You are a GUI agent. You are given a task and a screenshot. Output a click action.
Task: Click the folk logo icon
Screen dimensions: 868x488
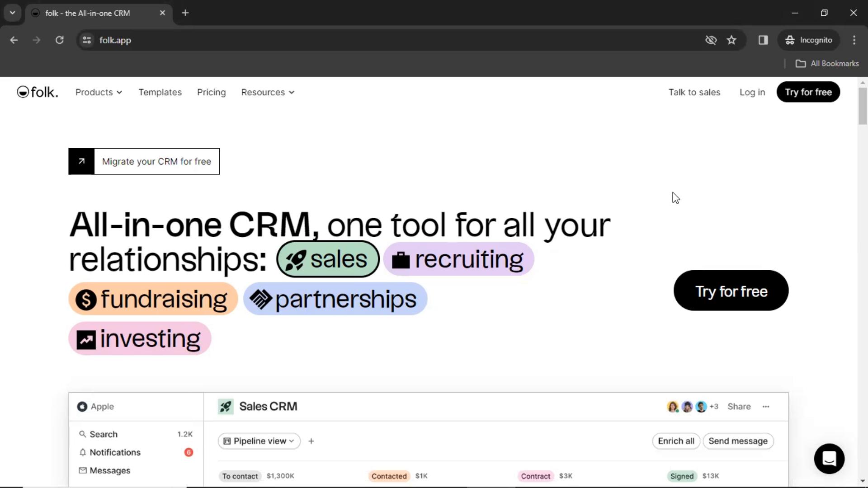pyautogui.click(x=22, y=92)
